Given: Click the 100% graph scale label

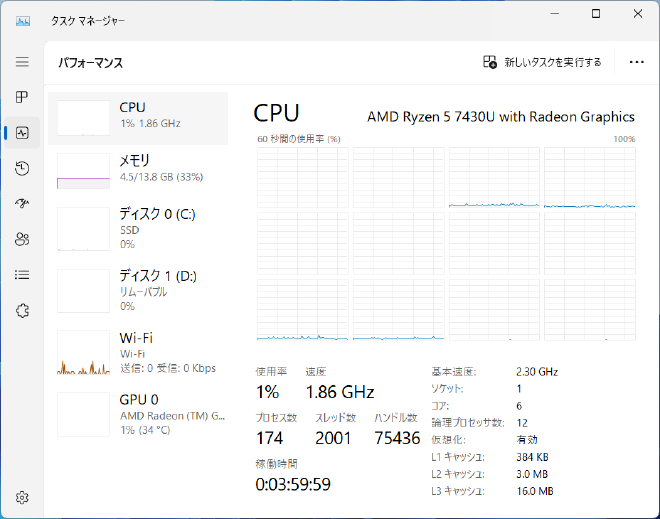Looking at the screenshot, I should click(x=624, y=139).
